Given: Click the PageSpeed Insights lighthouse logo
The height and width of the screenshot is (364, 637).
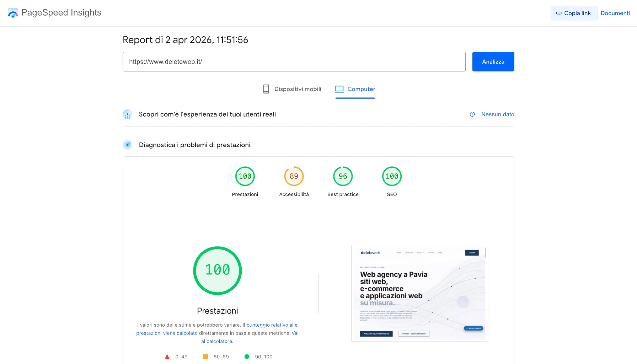Looking at the screenshot, I should coord(13,13).
